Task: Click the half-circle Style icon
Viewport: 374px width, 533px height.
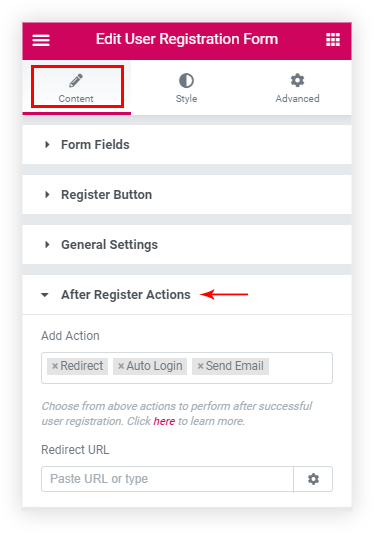Action: [186, 81]
